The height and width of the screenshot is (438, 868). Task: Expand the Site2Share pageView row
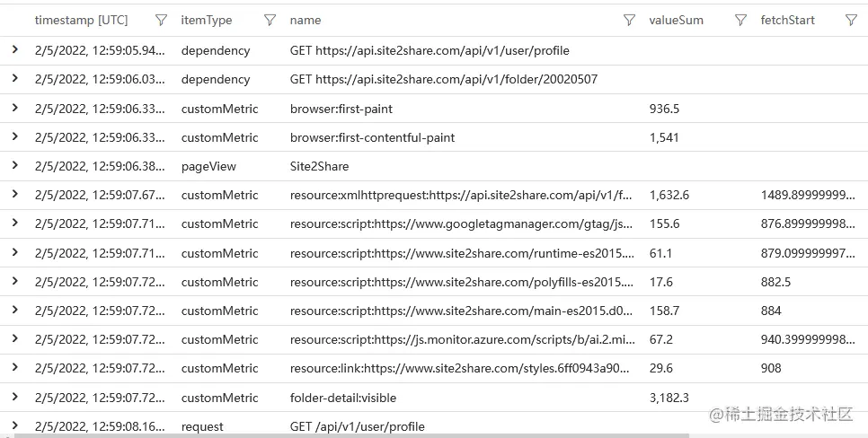point(15,166)
